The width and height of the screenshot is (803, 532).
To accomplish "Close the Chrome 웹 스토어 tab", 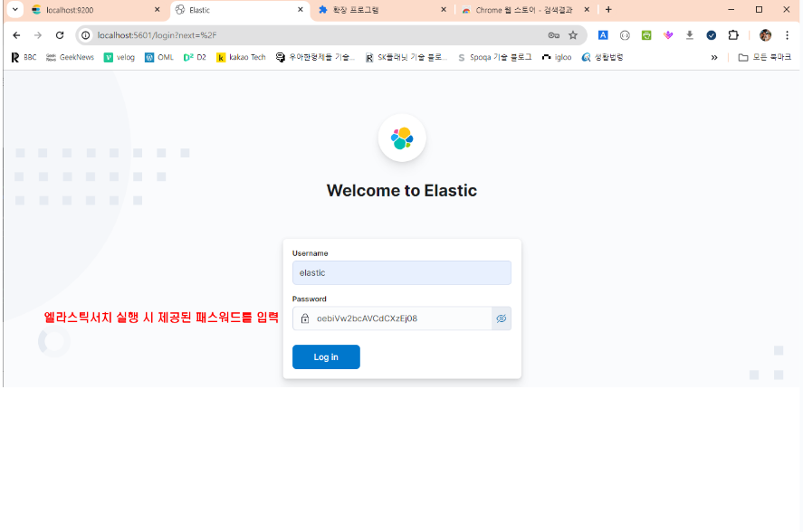I will click(587, 10).
